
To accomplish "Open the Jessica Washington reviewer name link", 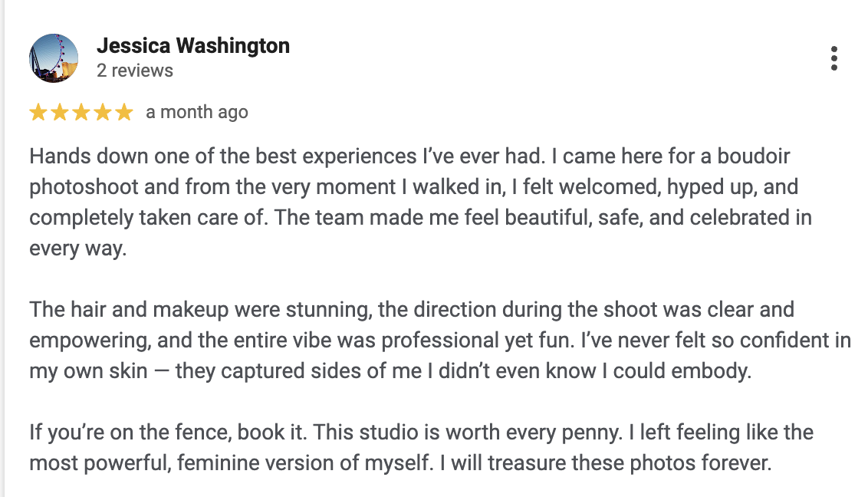I will (x=193, y=46).
